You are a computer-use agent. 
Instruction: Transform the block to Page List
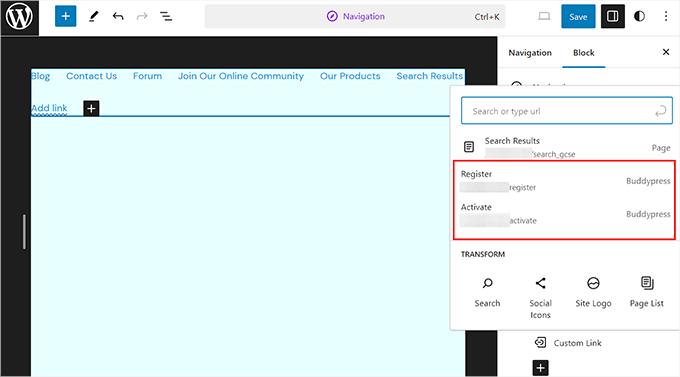[x=647, y=292]
